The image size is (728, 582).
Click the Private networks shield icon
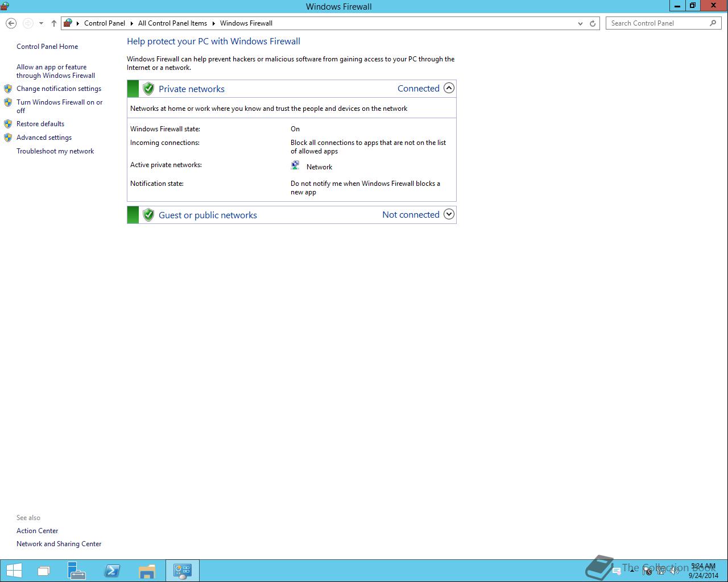148,89
